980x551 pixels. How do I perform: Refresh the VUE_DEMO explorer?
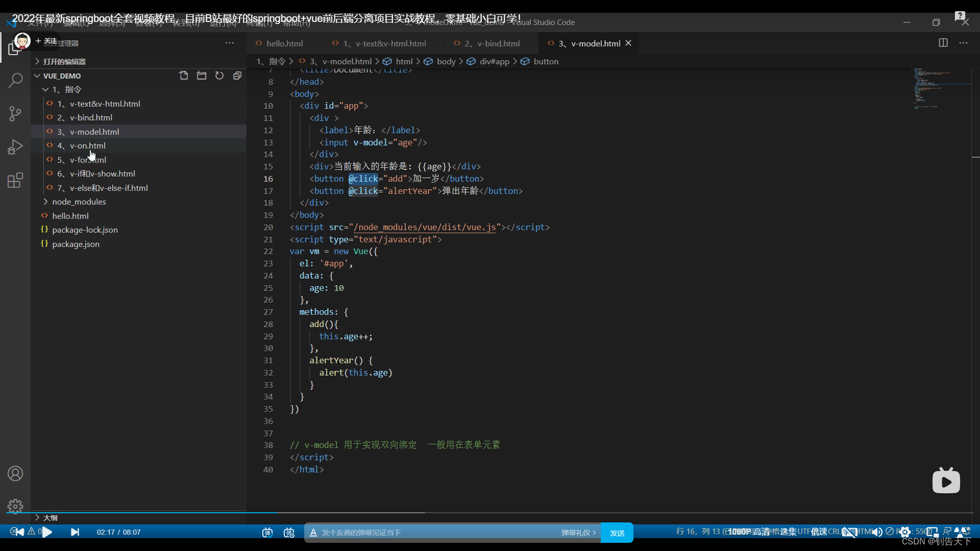click(219, 76)
